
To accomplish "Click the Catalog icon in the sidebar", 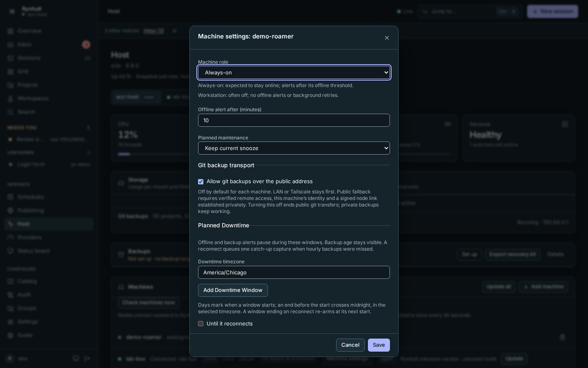I will [11, 281].
